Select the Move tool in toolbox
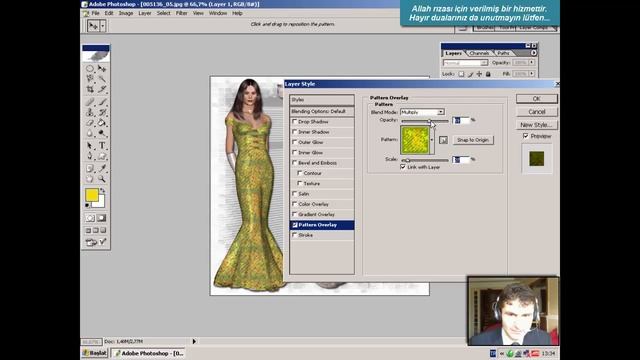This screenshot has width=640, height=360. point(102,69)
